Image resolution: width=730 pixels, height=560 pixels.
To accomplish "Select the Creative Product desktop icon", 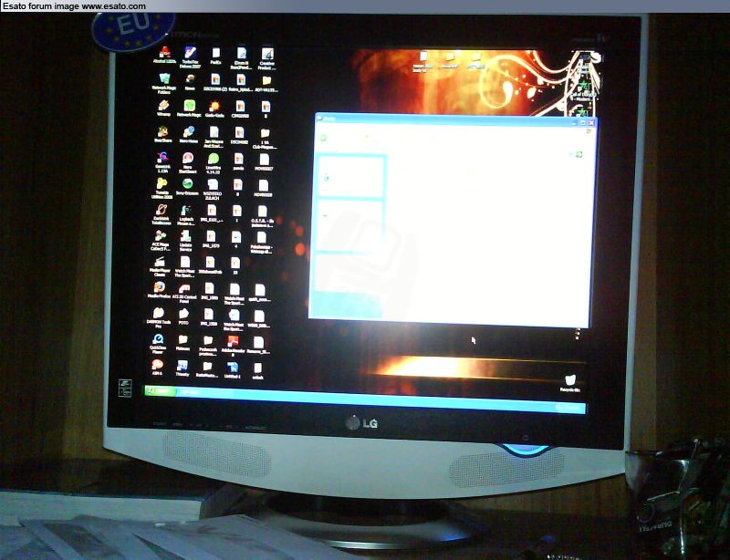I will coord(266,57).
